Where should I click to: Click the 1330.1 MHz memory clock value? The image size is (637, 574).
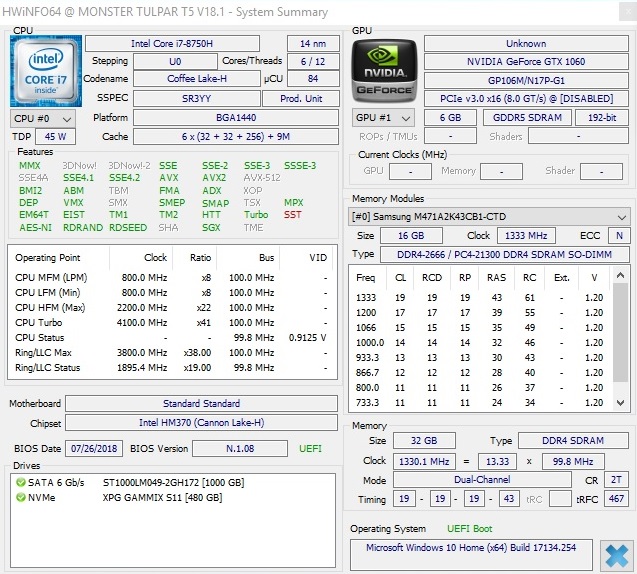(x=424, y=462)
